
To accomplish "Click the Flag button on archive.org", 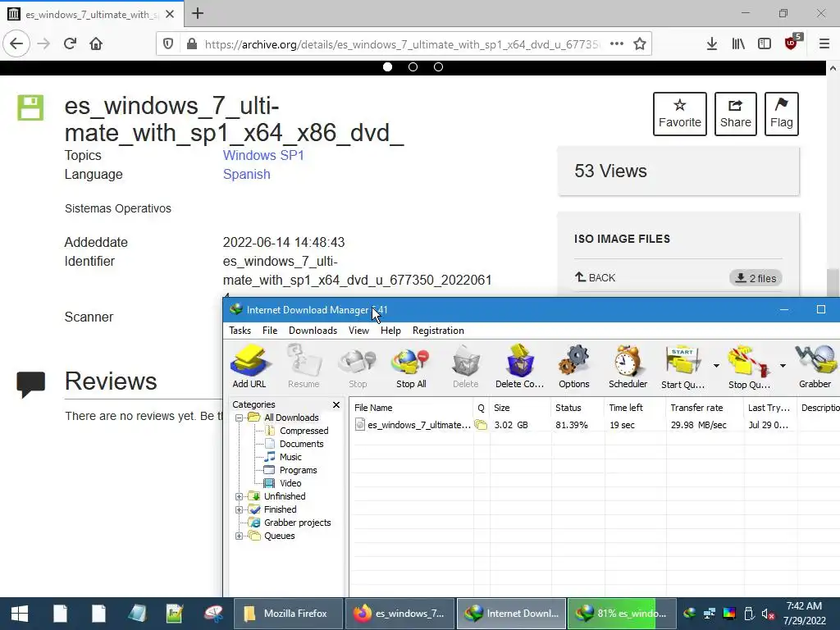I will pyautogui.click(x=782, y=113).
